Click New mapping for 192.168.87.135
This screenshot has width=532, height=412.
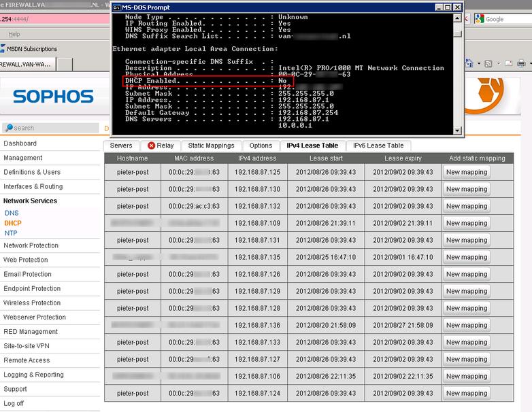[x=467, y=258]
